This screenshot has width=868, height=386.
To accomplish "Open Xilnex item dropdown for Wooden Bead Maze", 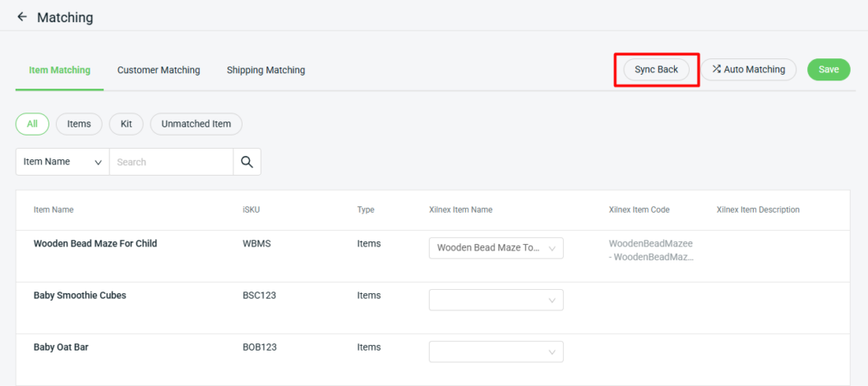I will [496, 248].
